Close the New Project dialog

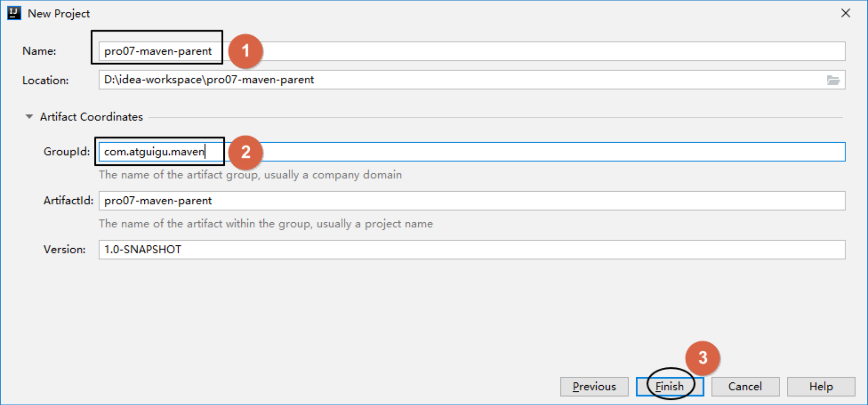845,13
